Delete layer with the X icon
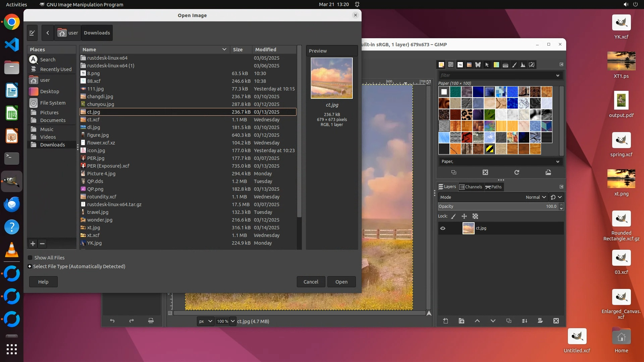This screenshot has width=644, height=362. (556, 321)
